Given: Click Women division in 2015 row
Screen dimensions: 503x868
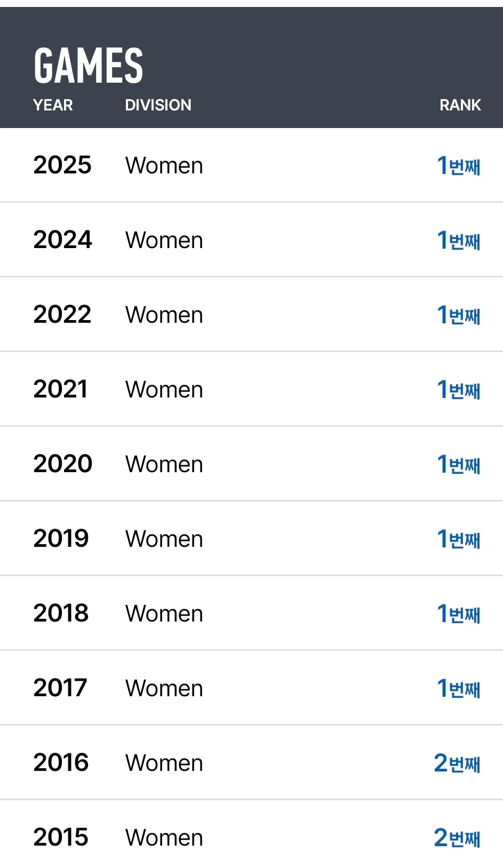Looking at the screenshot, I should click(164, 838).
